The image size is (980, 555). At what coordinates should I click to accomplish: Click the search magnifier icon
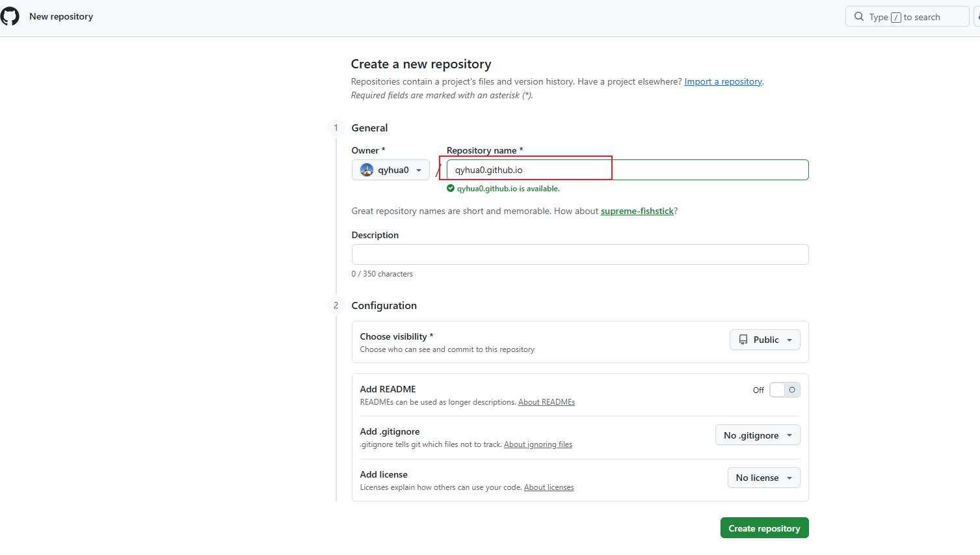click(859, 16)
